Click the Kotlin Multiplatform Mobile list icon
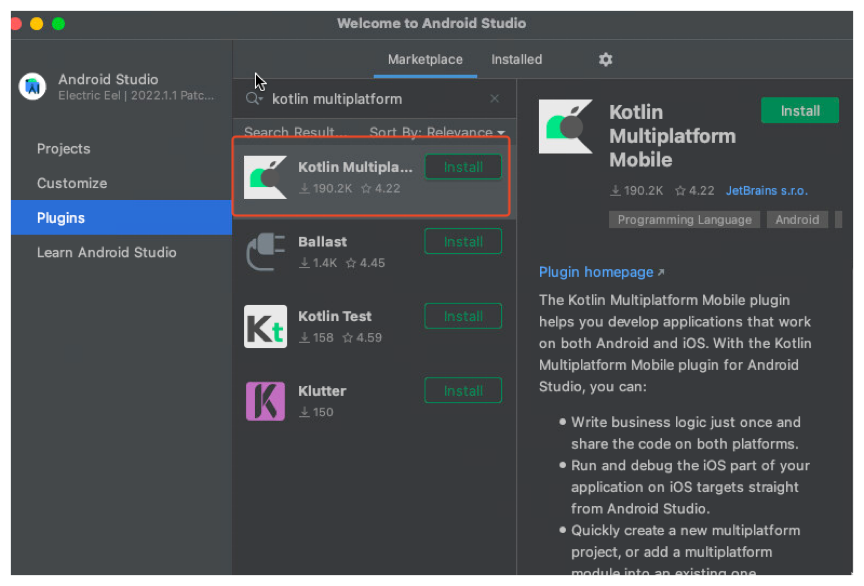This screenshot has width=864, height=586. (x=266, y=178)
